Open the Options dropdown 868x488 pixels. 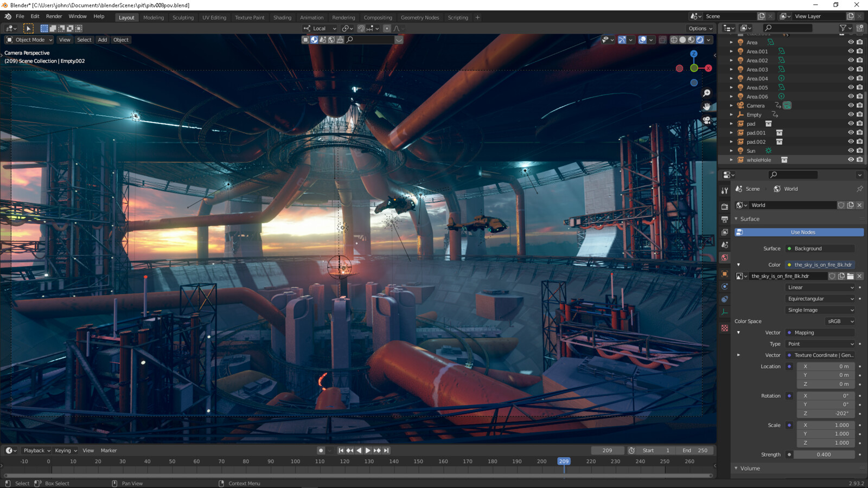click(700, 28)
